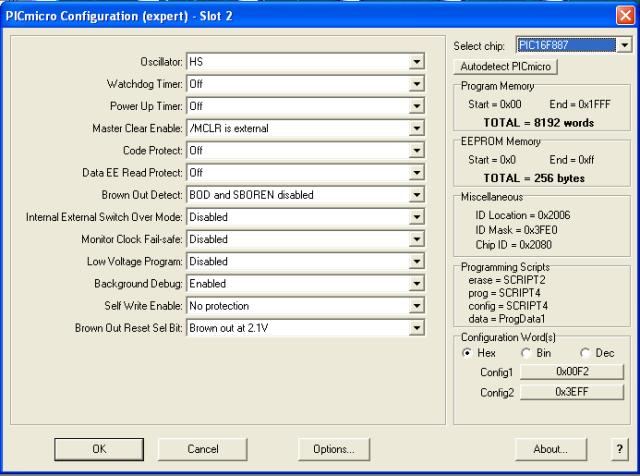Select the Dec radio button
The height and width of the screenshot is (476, 640).
(x=585, y=353)
